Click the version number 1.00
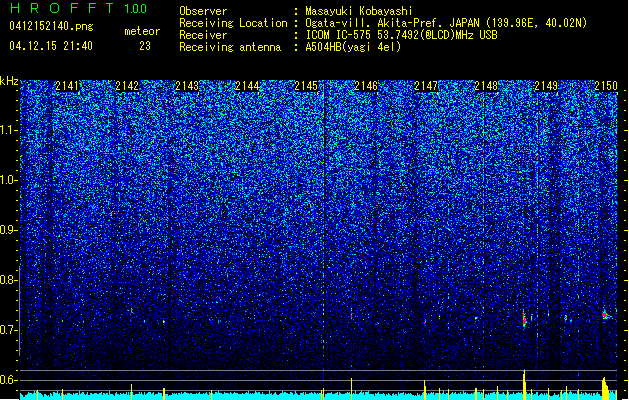This screenshot has height=400, width=629. click(136, 8)
